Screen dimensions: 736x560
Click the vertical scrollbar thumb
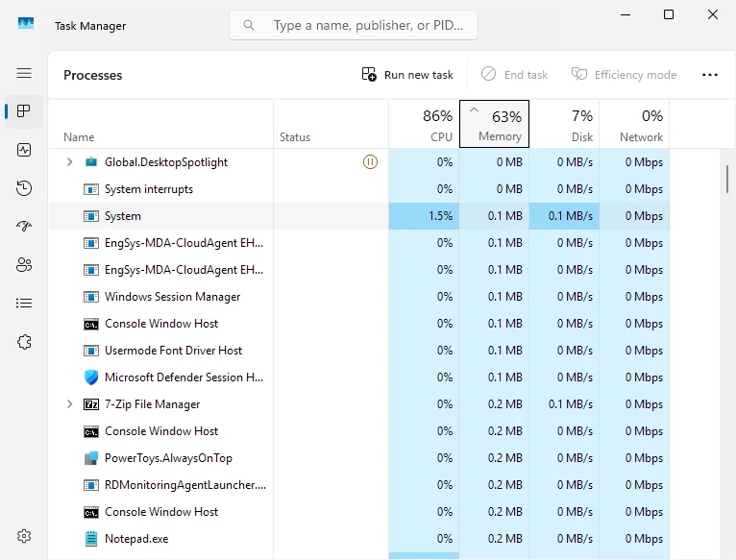[x=727, y=179]
